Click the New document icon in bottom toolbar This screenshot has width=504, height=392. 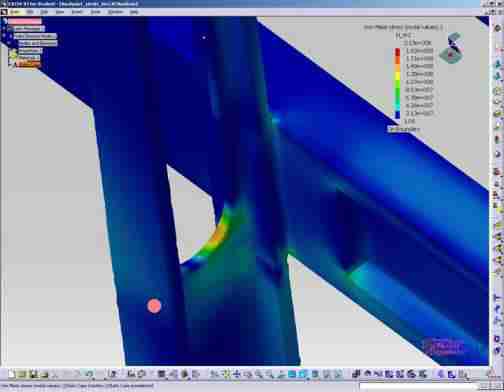[x=11, y=374]
